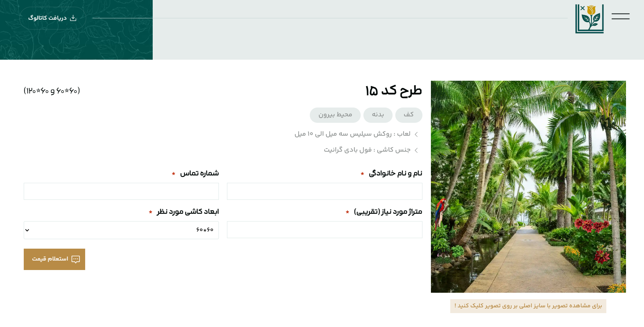This screenshot has width=644, height=327.
Task: Click the image size hint note below the photo
Action: [528, 306]
